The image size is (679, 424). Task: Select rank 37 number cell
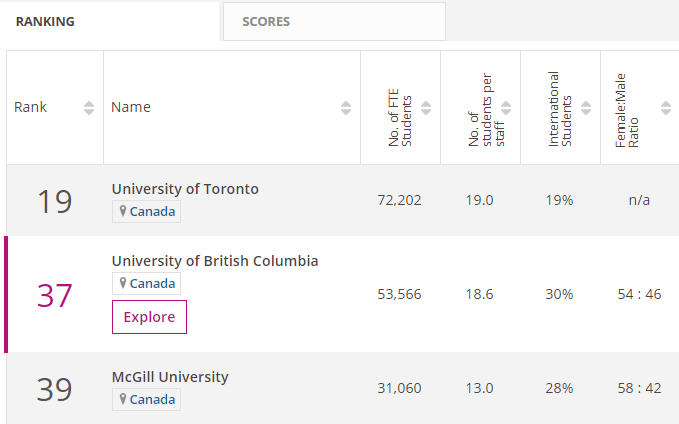pos(55,296)
